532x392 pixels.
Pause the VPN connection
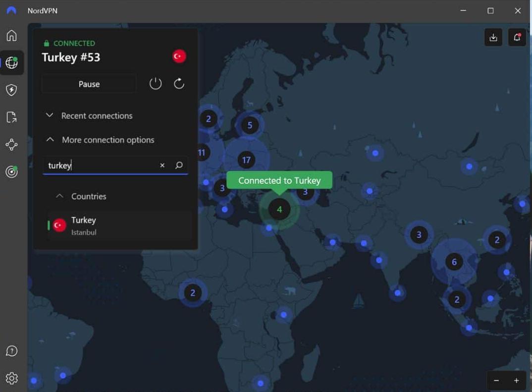tap(89, 84)
